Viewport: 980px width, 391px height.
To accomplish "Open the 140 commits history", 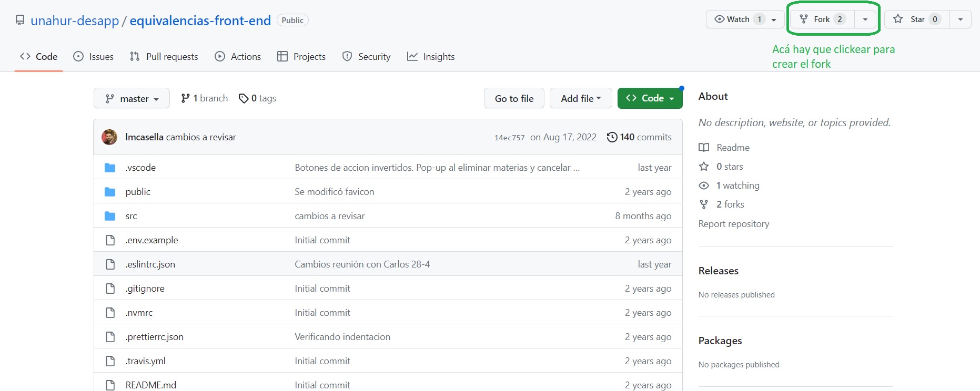I will pos(639,137).
